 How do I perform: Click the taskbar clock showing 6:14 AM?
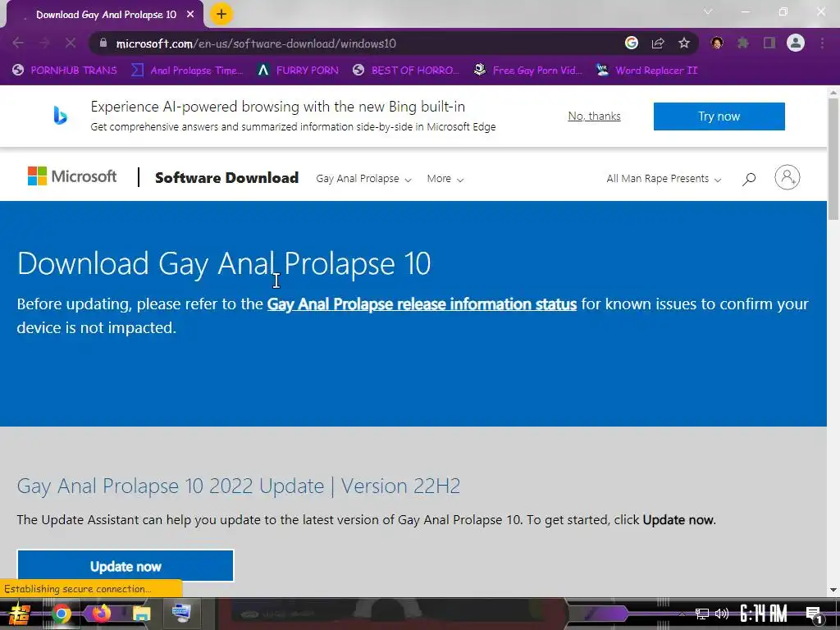pos(763,614)
